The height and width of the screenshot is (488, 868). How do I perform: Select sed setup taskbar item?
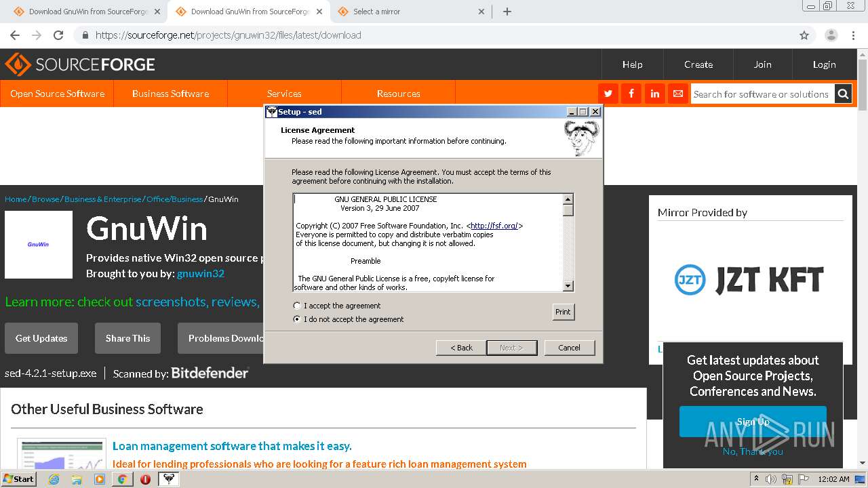point(168,479)
